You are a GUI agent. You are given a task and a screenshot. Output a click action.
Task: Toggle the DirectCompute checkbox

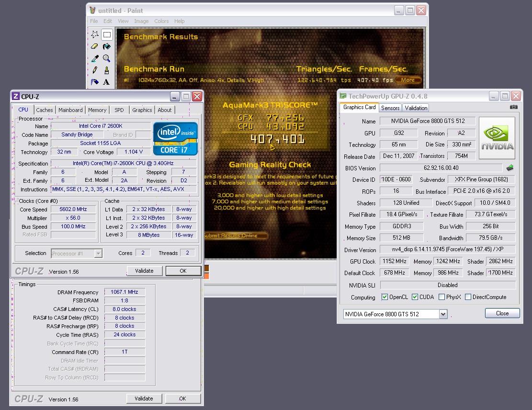coord(468,297)
